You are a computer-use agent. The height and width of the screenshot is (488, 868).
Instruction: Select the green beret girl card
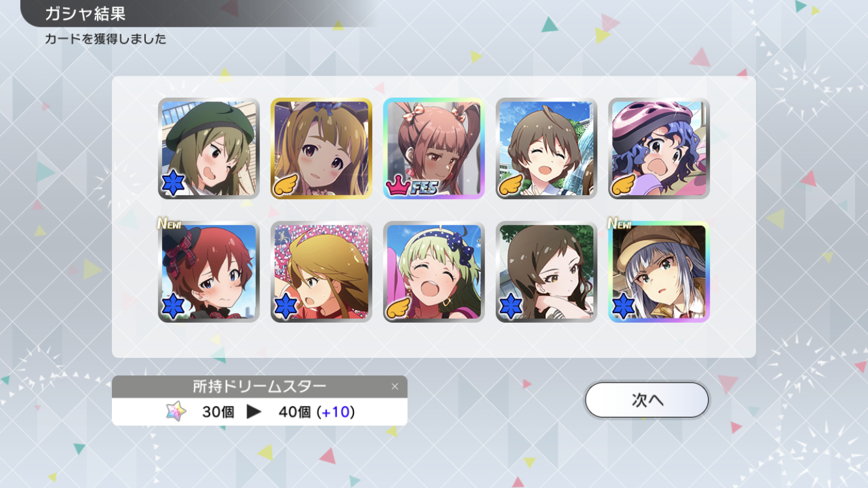tap(209, 148)
